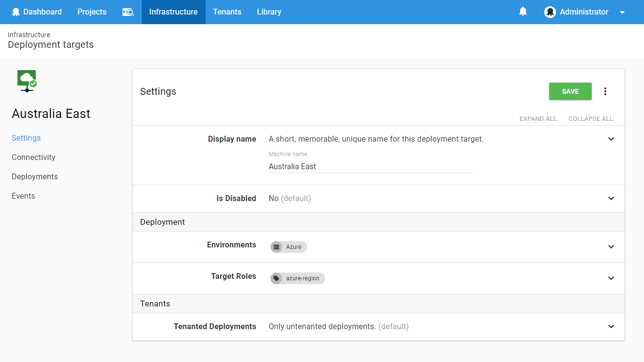644x362 pixels.
Task: Open the search projects icon in navbar
Action: point(128,12)
